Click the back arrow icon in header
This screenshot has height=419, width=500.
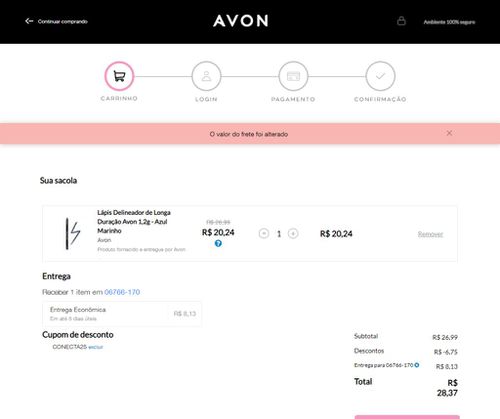coord(29,21)
